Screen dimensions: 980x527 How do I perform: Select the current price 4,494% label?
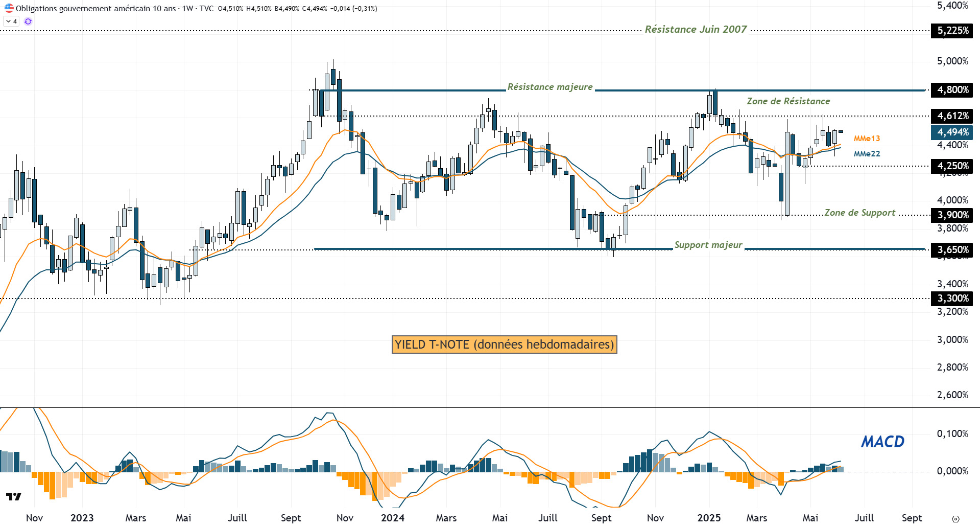952,132
